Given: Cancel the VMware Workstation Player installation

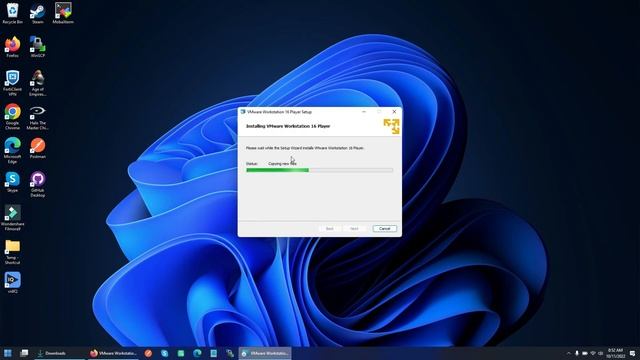Looking at the screenshot, I should click(x=384, y=229).
